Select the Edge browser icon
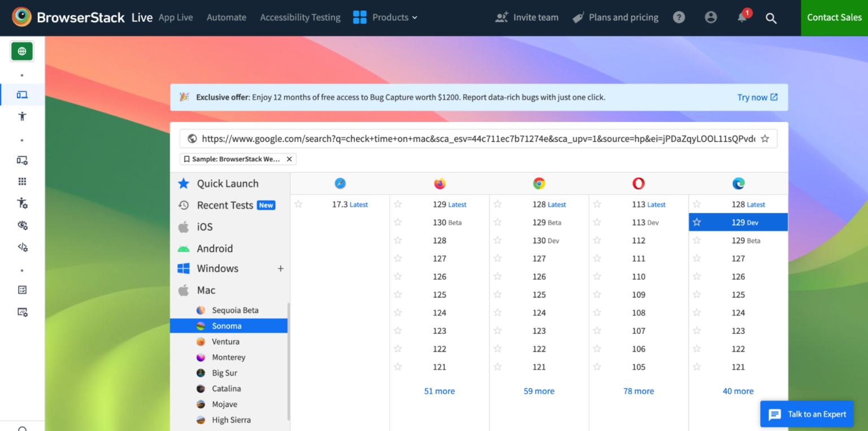This screenshot has width=868, height=431. (x=738, y=183)
